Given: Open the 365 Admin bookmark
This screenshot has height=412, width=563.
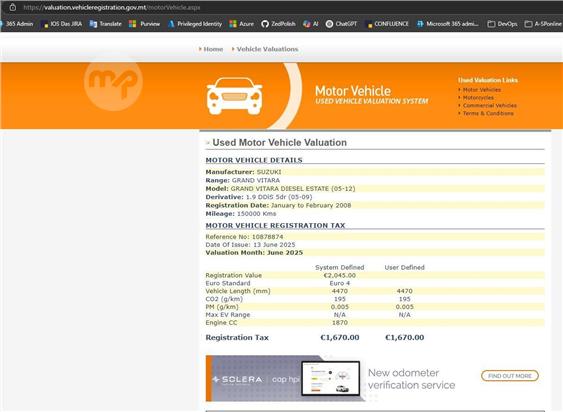Looking at the screenshot, I should pyautogui.click(x=16, y=24).
